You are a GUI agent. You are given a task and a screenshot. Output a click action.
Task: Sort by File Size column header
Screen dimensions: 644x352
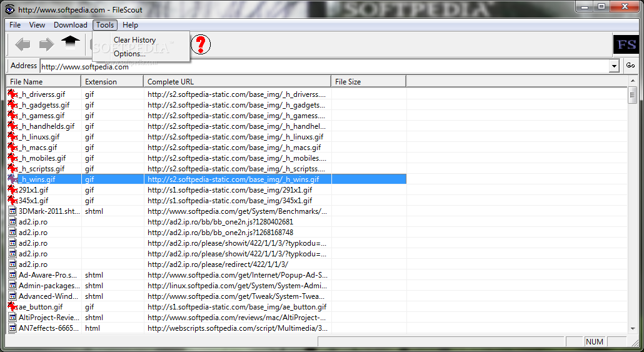pyautogui.click(x=368, y=81)
